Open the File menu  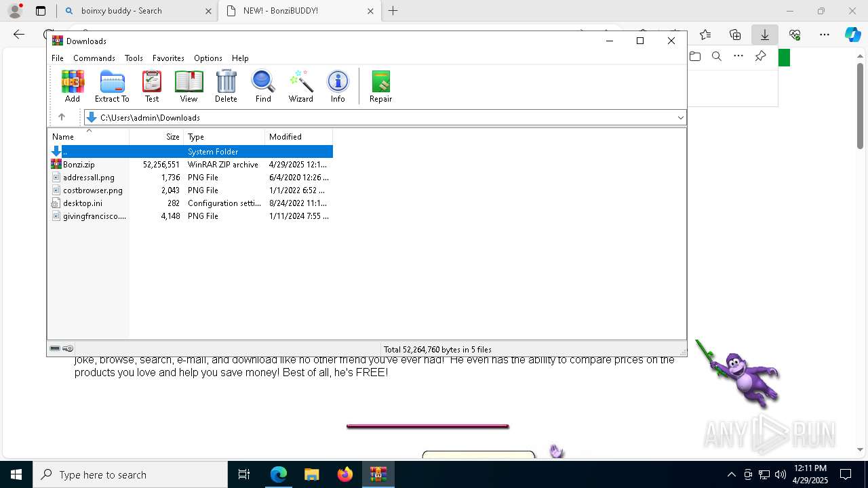[58, 58]
